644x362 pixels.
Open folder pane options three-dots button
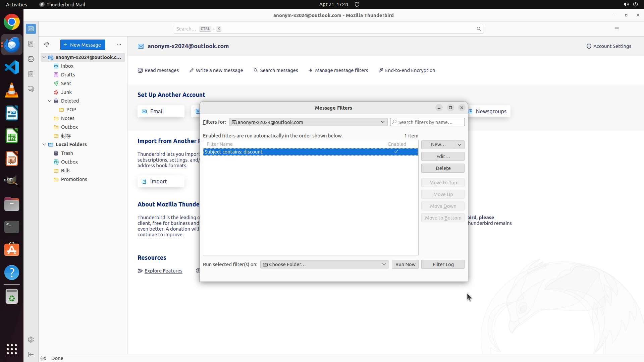[119, 45]
